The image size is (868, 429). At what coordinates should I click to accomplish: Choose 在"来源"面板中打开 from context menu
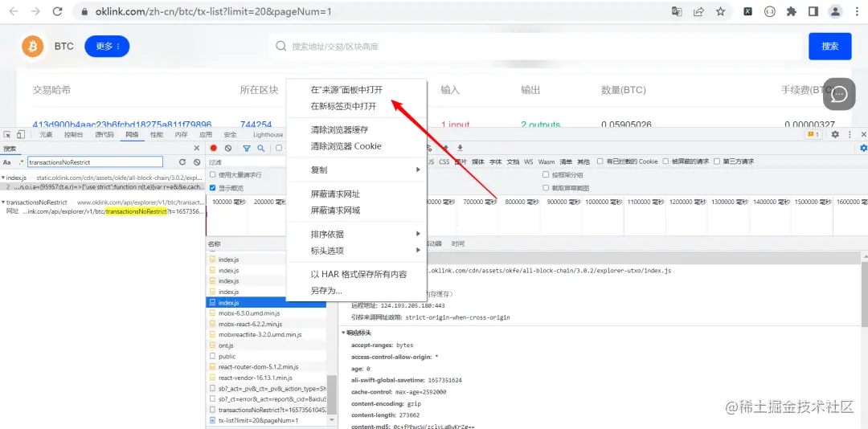click(x=356, y=90)
